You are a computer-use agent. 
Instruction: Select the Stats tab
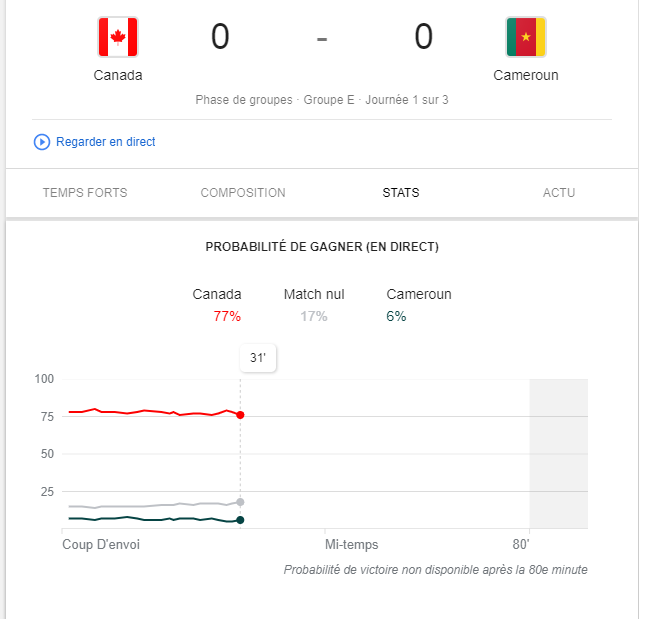[x=401, y=193]
